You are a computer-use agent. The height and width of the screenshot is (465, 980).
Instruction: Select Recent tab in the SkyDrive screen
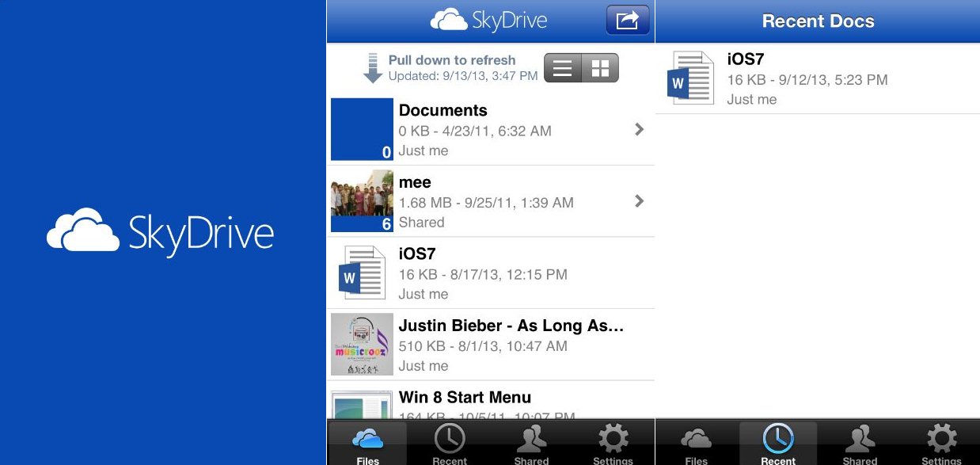(450, 444)
